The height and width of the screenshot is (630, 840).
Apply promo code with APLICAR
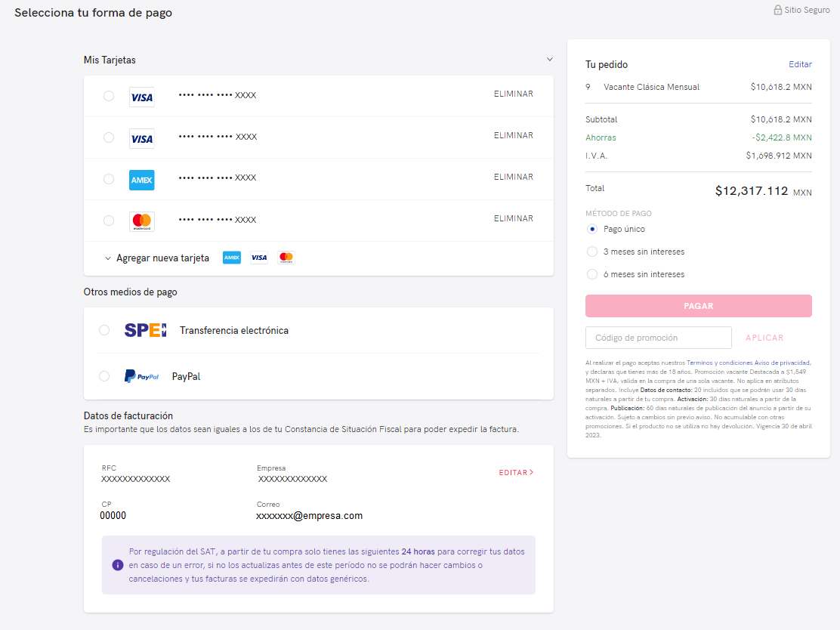click(764, 338)
